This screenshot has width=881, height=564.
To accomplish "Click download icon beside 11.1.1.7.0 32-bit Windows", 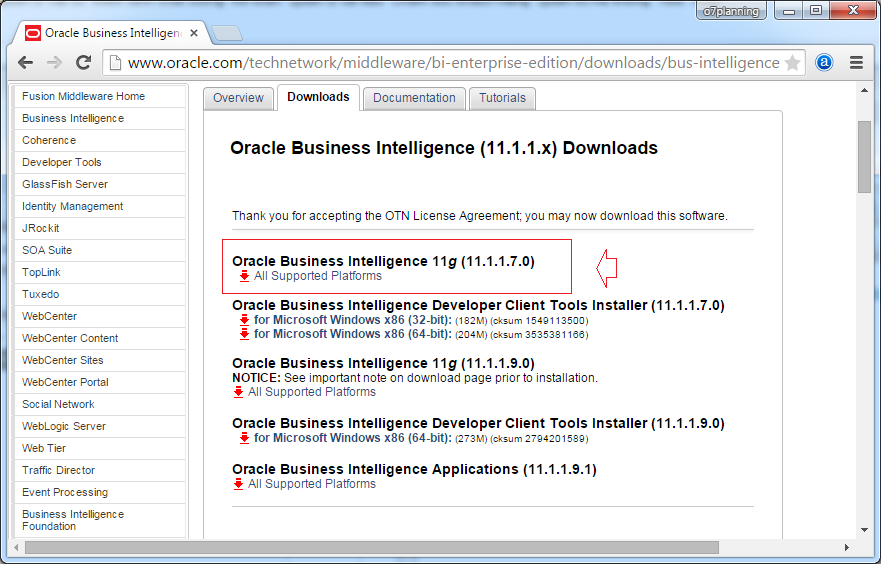I will (x=244, y=320).
